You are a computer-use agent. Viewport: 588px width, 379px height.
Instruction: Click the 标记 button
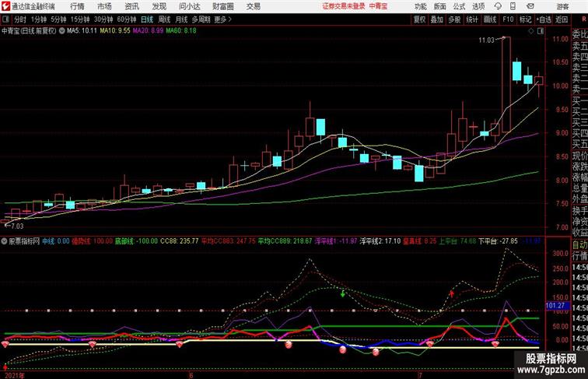[x=525, y=19]
